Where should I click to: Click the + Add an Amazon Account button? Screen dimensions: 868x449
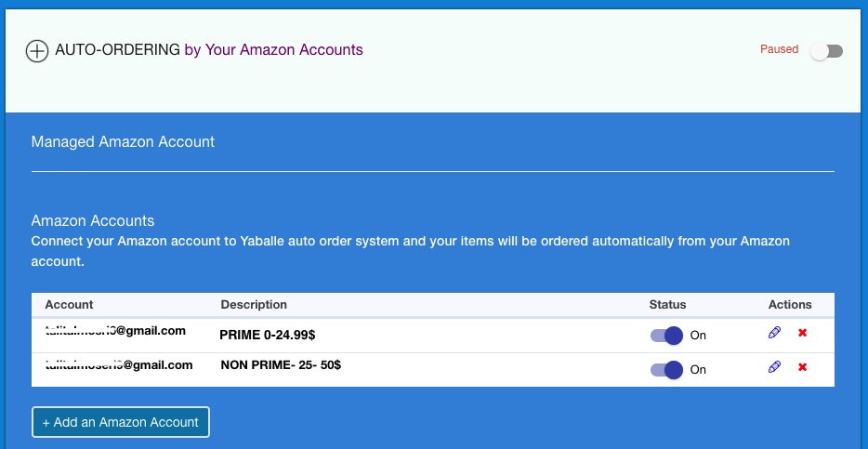121,422
